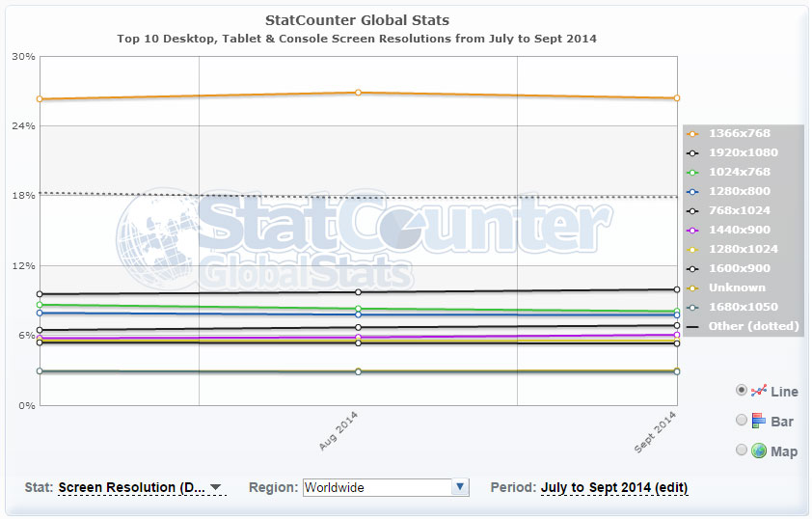The image size is (812, 519).
Task: Click the orange Aug 2014 data point
Action: [359, 93]
